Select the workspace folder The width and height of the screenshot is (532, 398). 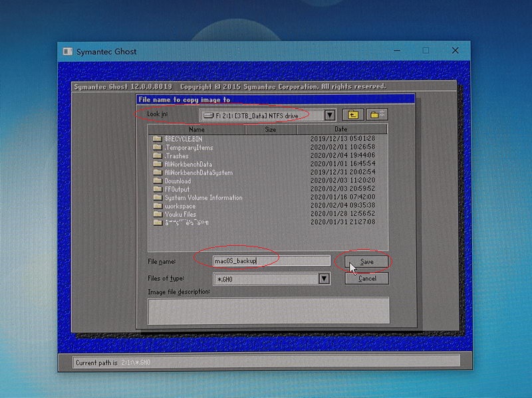point(180,206)
